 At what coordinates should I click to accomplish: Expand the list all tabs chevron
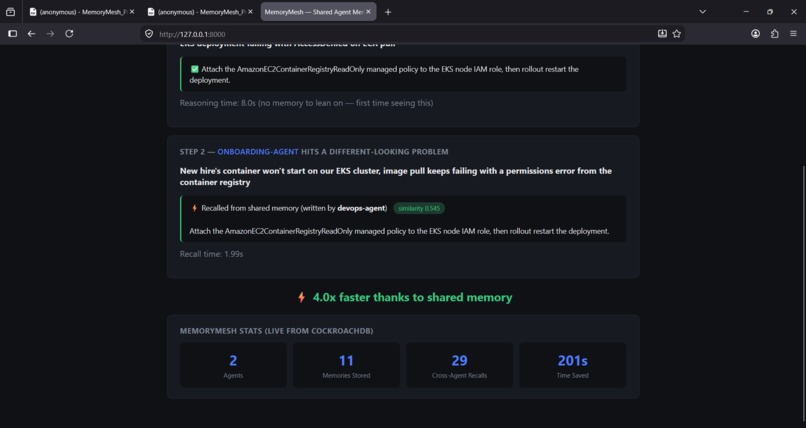coord(702,12)
